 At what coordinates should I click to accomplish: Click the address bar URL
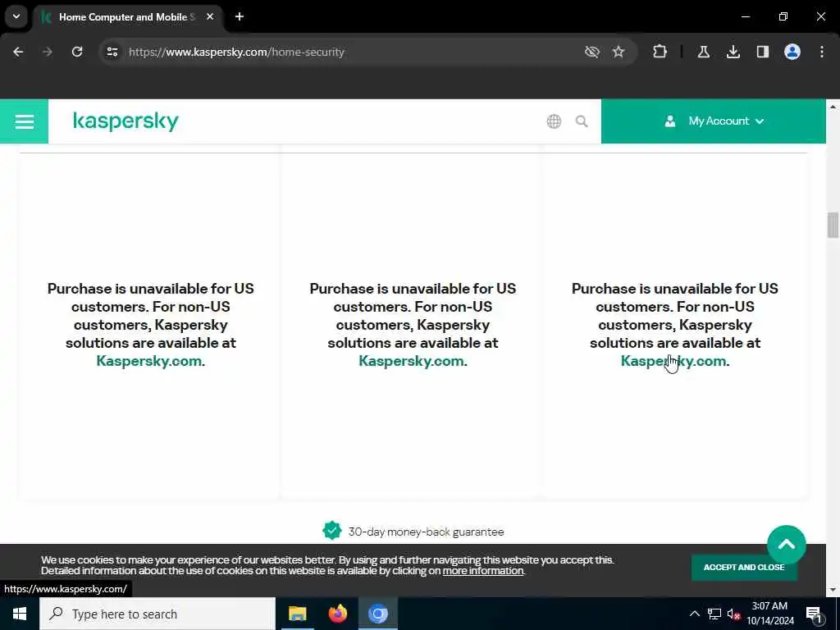[x=236, y=52]
